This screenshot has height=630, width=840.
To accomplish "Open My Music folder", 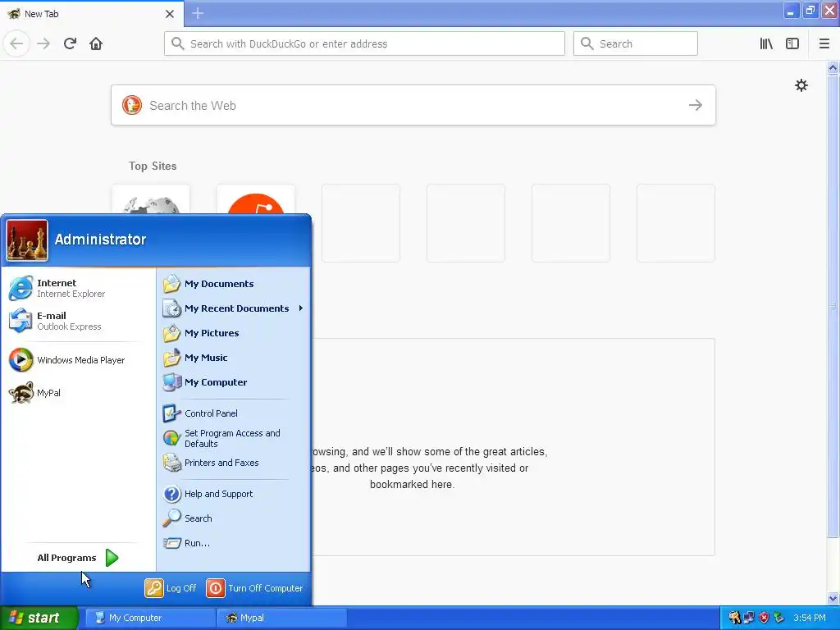I will coord(233,358).
